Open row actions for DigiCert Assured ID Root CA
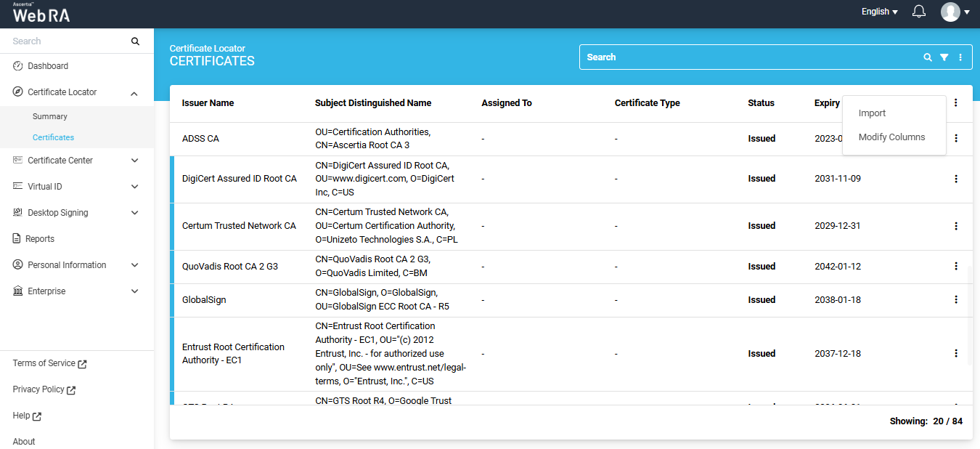The image size is (980, 449). point(955,179)
